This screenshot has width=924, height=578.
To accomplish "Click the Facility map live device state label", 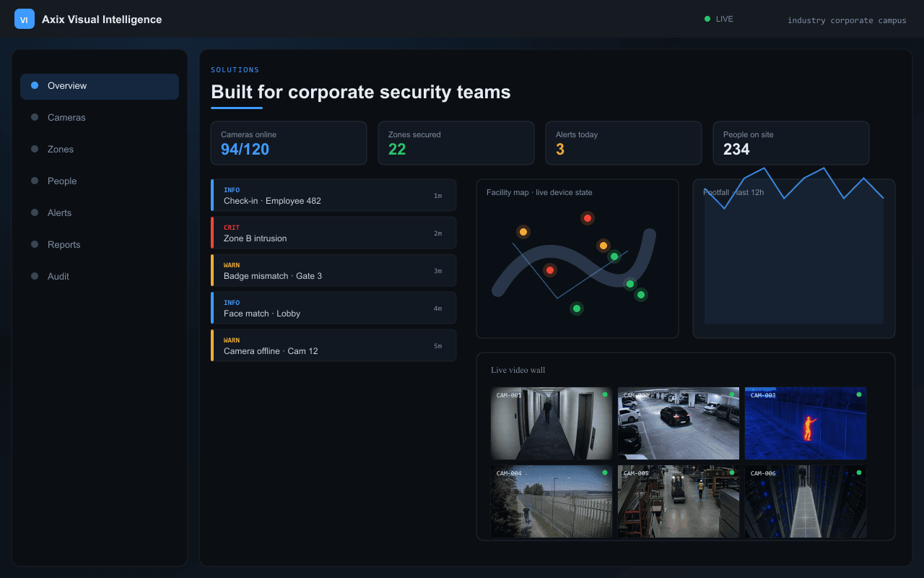I will (539, 192).
